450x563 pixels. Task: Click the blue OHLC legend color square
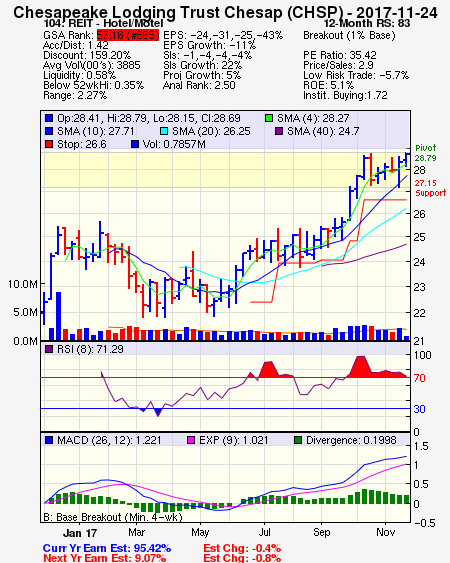(49, 118)
